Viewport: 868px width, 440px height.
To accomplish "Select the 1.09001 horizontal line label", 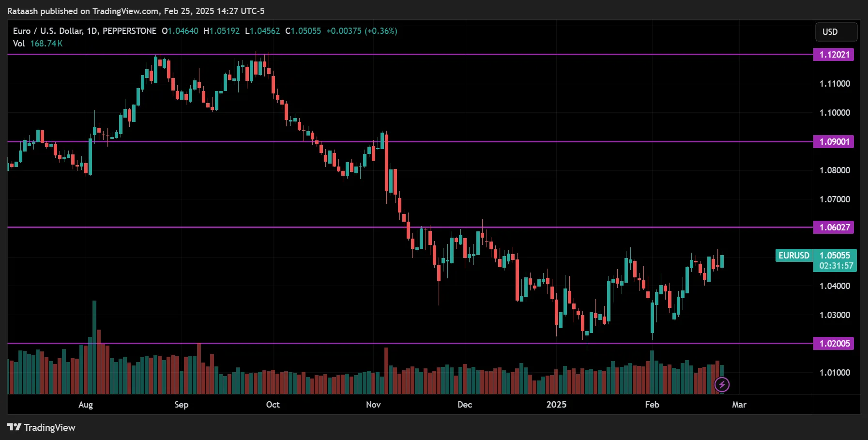I will (834, 142).
